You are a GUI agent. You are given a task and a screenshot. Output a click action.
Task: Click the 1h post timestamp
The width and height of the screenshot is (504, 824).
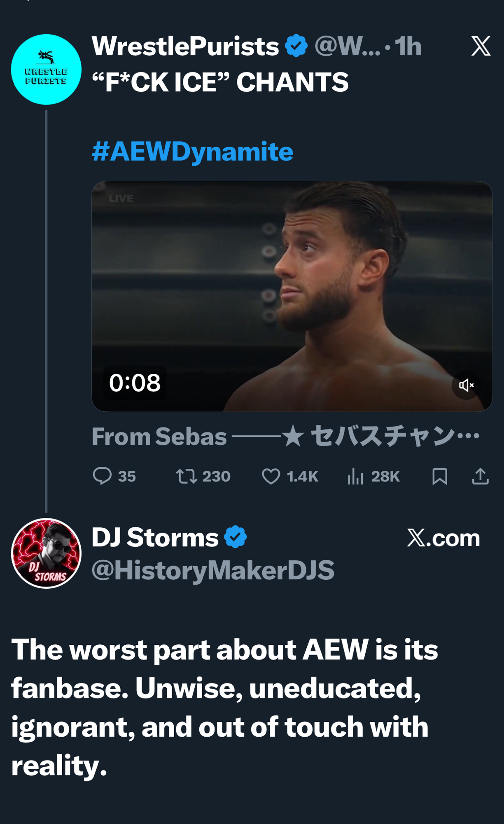coord(408,46)
